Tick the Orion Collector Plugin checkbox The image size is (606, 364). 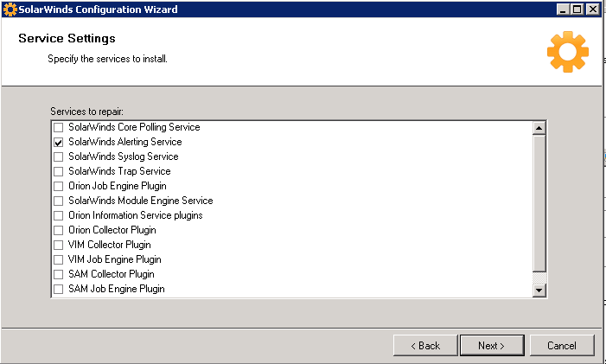pyautogui.click(x=59, y=230)
